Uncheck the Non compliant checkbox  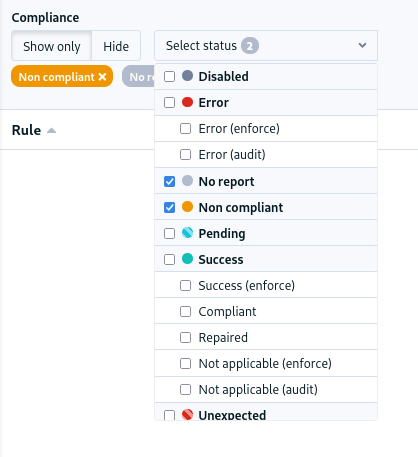point(169,208)
